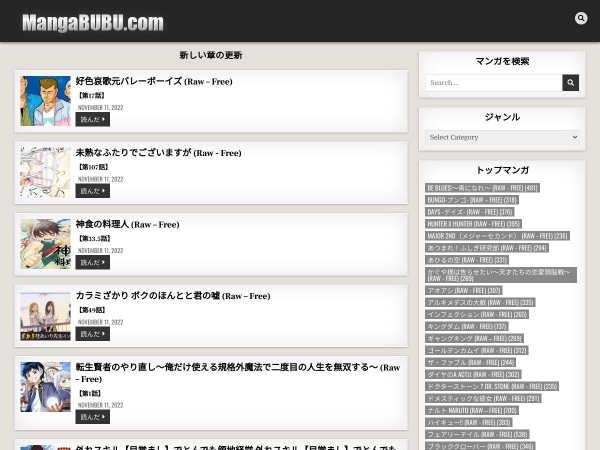Select the HUNTER X HUNTER tag

pyautogui.click(x=473, y=224)
